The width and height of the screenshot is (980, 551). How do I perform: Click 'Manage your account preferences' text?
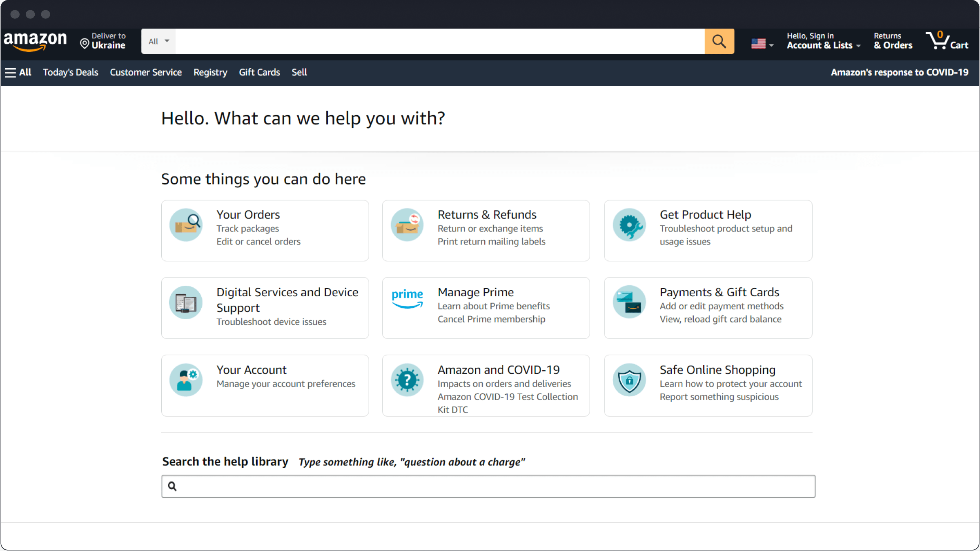[x=286, y=384]
